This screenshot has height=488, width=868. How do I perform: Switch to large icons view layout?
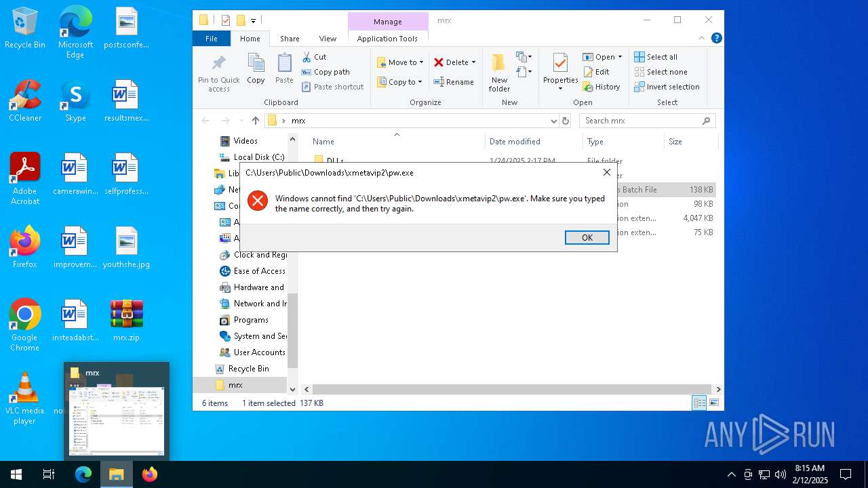point(714,403)
